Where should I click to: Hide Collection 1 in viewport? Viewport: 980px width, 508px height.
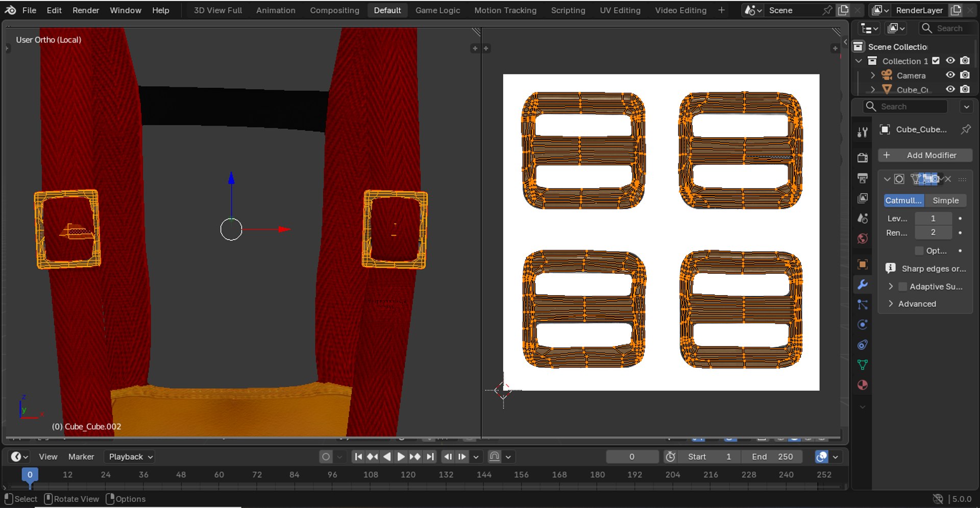click(x=950, y=61)
